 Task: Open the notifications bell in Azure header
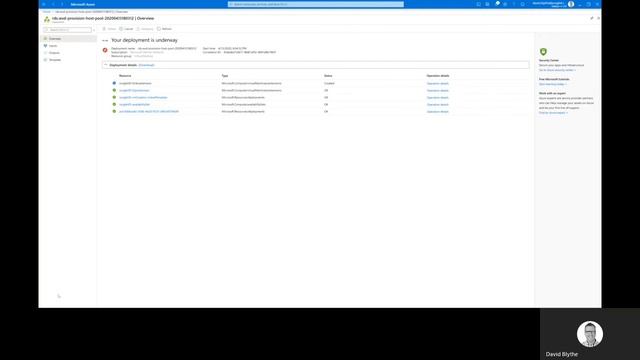click(x=496, y=4)
